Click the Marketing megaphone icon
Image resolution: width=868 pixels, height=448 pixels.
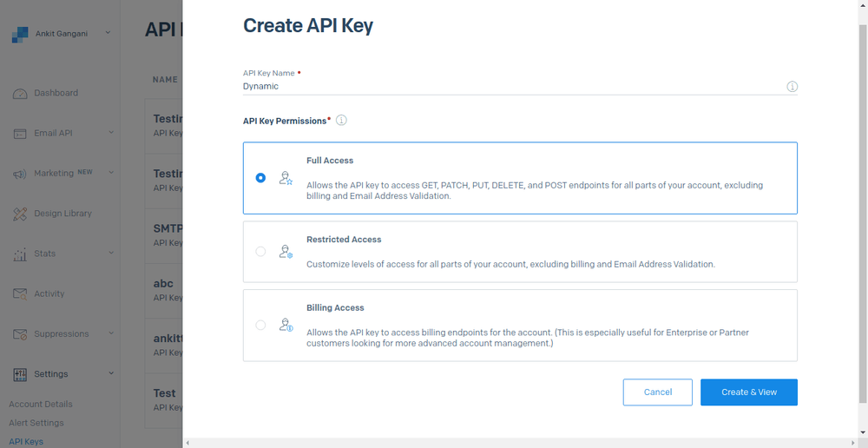click(x=20, y=174)
